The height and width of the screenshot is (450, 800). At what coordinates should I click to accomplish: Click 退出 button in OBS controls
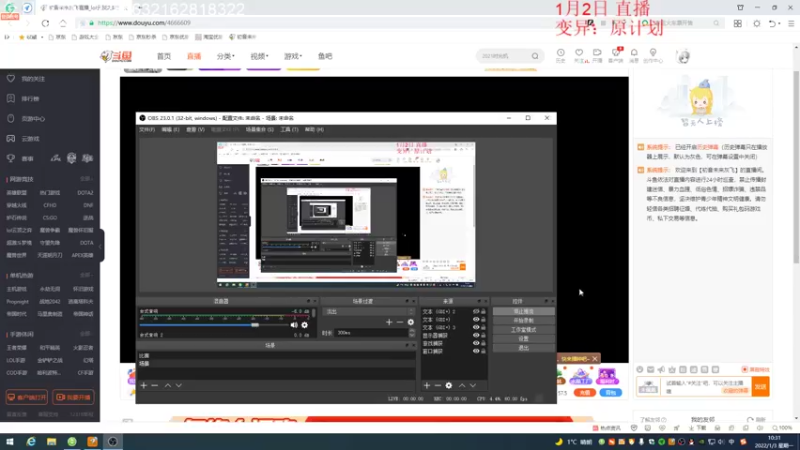click(x=523, y=348)
